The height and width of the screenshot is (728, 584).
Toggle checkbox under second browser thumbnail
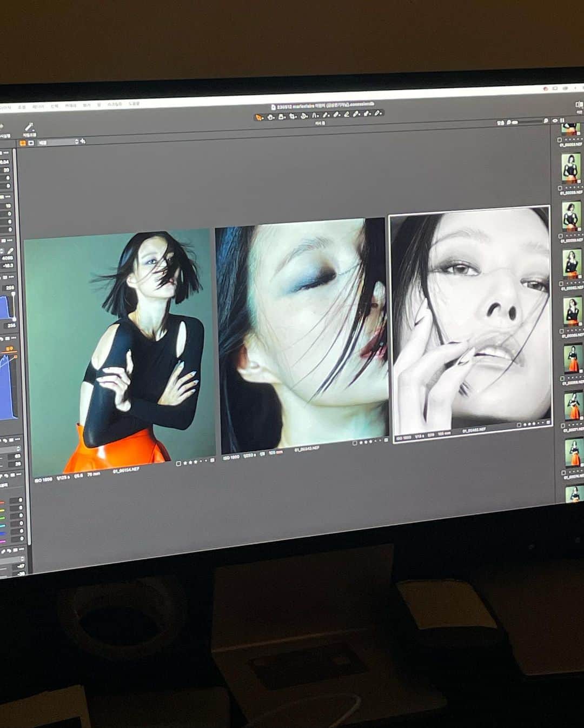click(x=560, y=189)
